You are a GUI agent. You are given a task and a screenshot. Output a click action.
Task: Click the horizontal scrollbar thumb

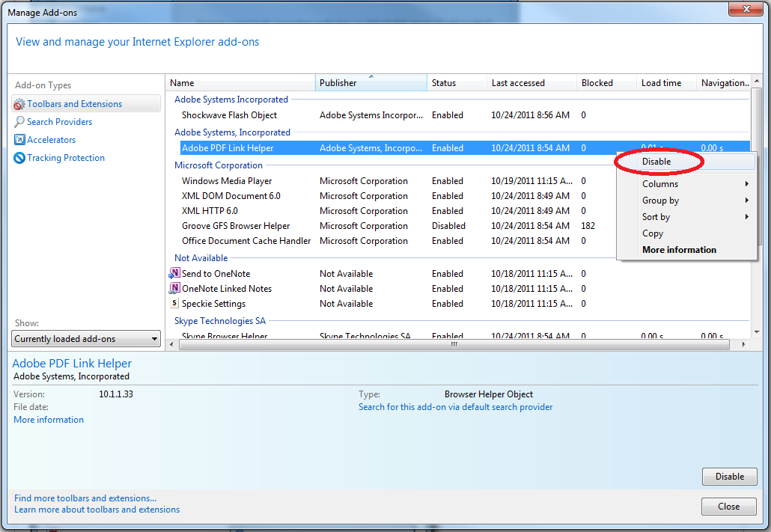454,345
